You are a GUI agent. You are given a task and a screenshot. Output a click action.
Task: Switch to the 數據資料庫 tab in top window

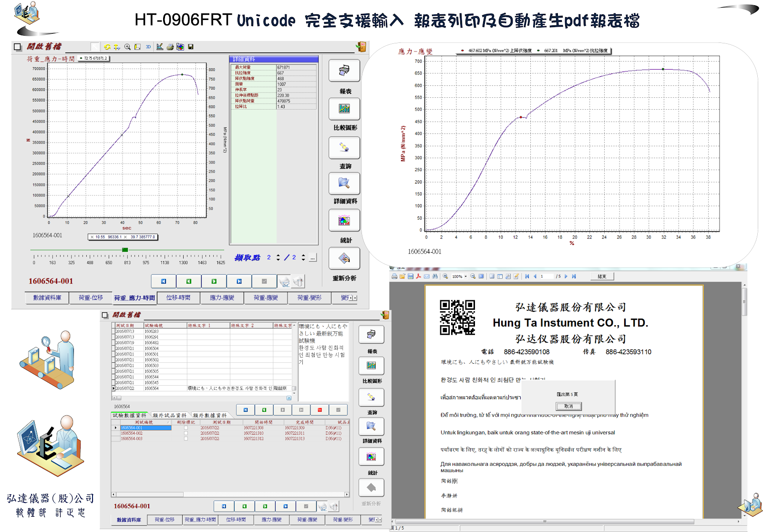[x=47, y=297]
